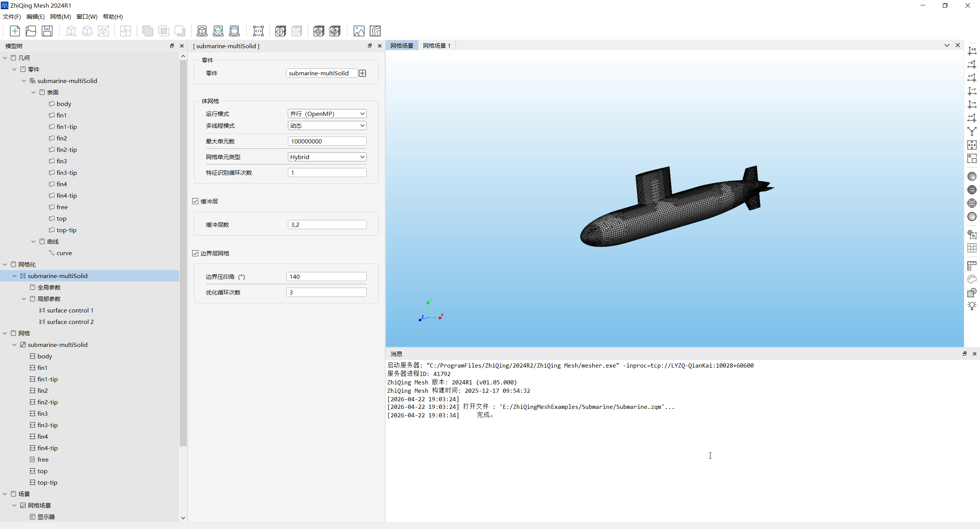Select 显示器 under 网格场景
980x529 pixels.
pos(46,517)
